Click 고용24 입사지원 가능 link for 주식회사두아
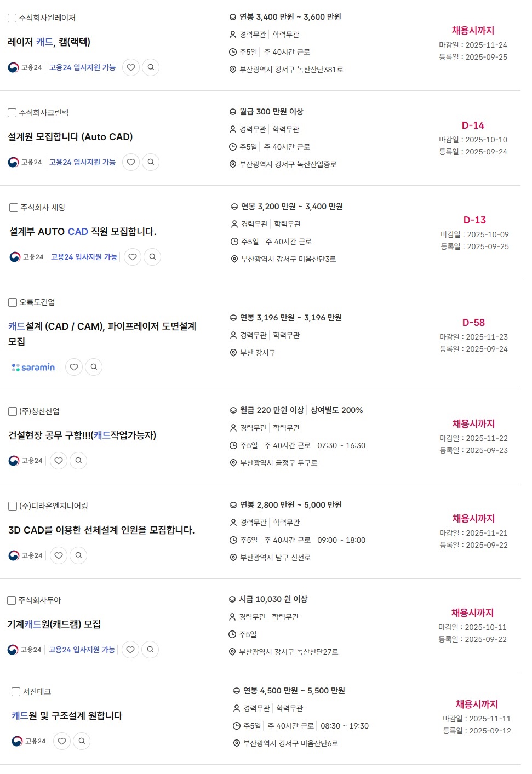Image resolution: width=532 pixels, height=774 pixels. pos(82,650)
